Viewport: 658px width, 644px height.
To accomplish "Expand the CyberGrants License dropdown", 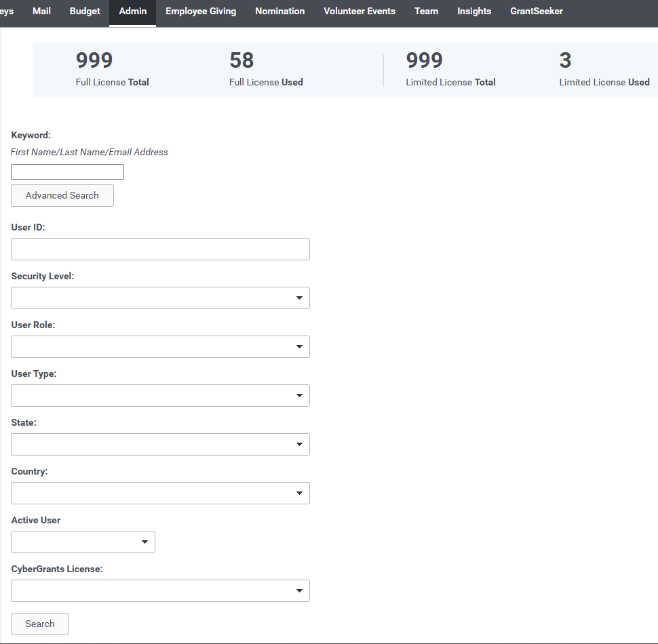I will tap(160, 590).
